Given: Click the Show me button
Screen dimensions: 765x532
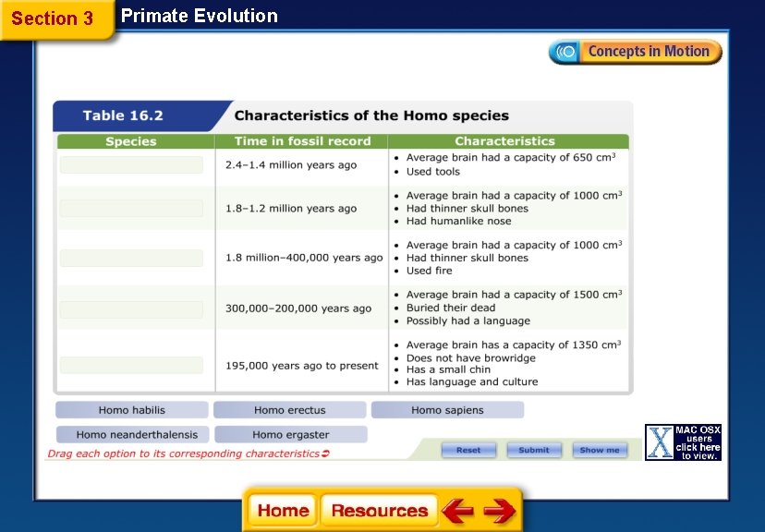Looking at the screenshot, I should (x=600, y=450).
